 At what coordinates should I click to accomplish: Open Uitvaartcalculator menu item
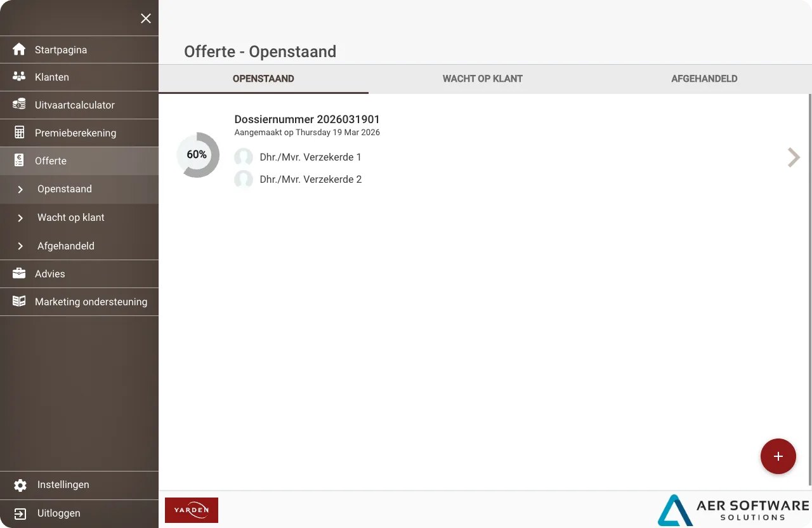click(x=79, y=105)
